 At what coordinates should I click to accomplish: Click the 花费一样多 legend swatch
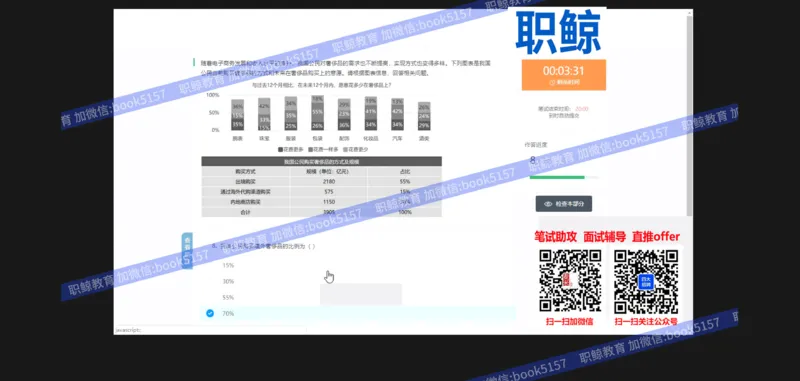point(310,149)
